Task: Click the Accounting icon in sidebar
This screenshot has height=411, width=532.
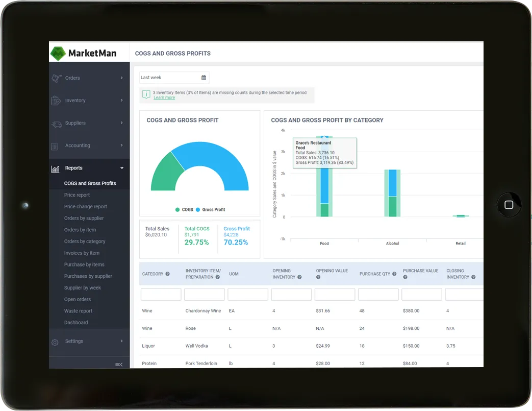Action: click(55, 146)
